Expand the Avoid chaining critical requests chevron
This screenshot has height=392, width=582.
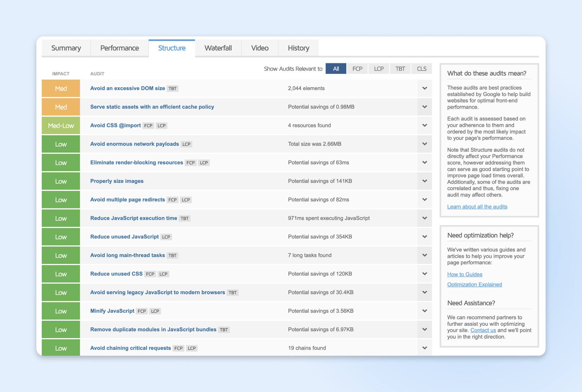[424, 348]
